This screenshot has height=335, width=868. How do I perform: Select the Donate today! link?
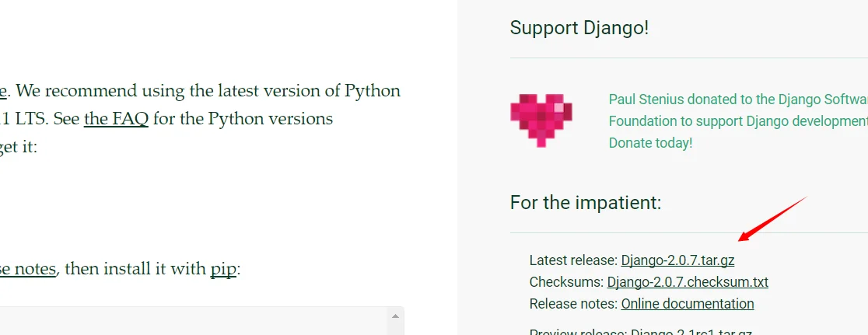tap(650, 142)
